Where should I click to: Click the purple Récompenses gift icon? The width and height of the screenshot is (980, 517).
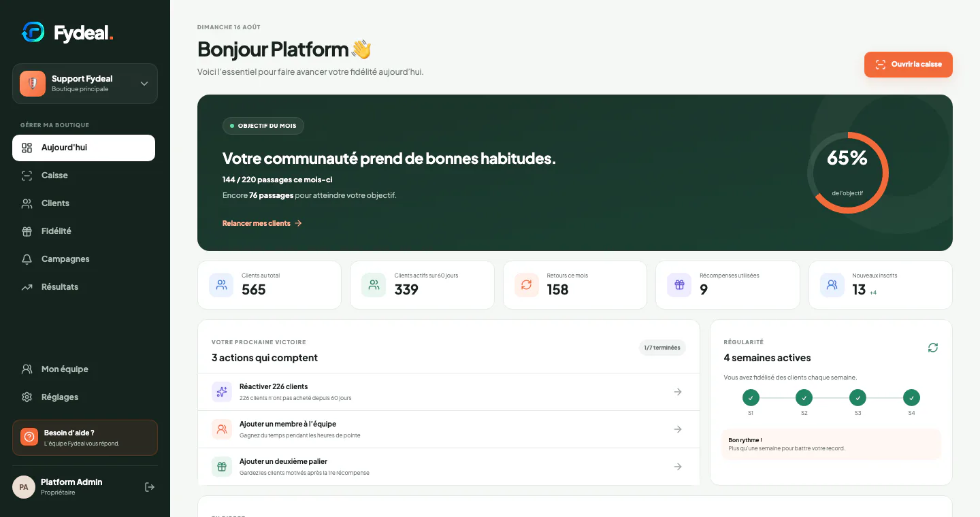(x=679, y=285)
